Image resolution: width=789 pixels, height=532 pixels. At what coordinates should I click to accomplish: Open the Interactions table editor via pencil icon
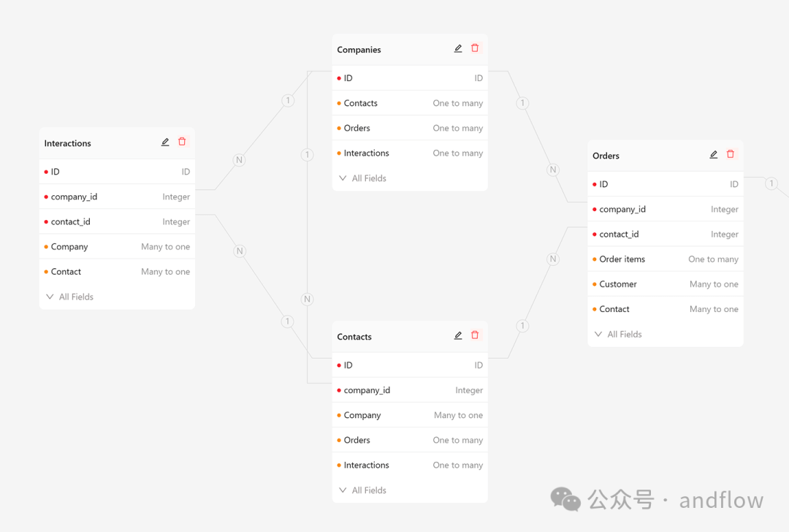point(165,141)
